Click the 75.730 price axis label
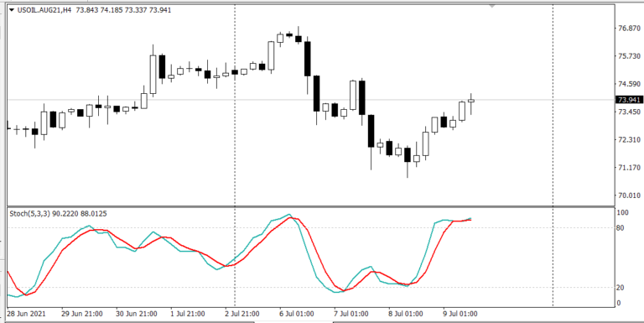The image size is (644, 323). (629, 56)
